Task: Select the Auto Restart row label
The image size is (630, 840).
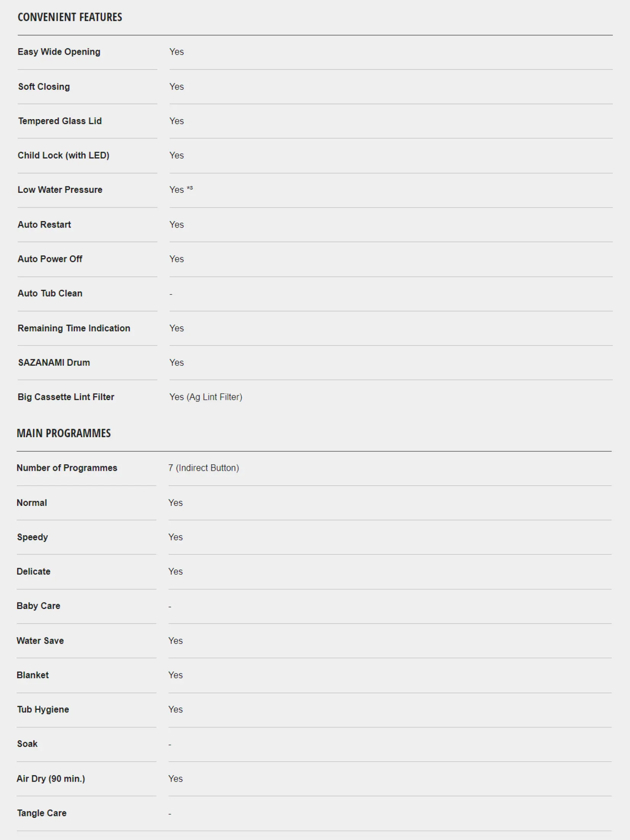Action: 44,225
